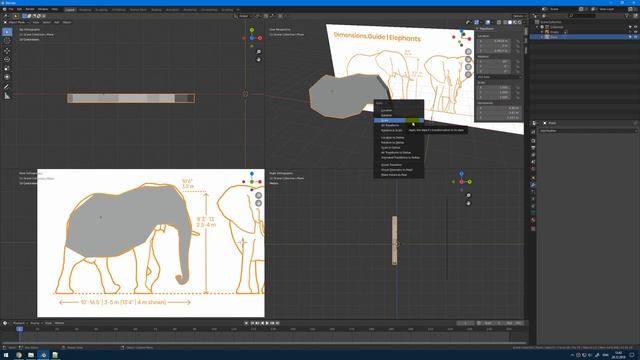Viewport: 640px width, 360px height.
Task: Open Global transform orientation dropdown
Action: tap(244, 16)
